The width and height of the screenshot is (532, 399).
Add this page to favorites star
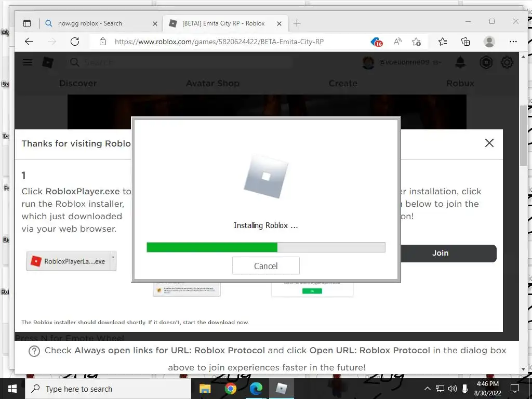coord(416,42)
